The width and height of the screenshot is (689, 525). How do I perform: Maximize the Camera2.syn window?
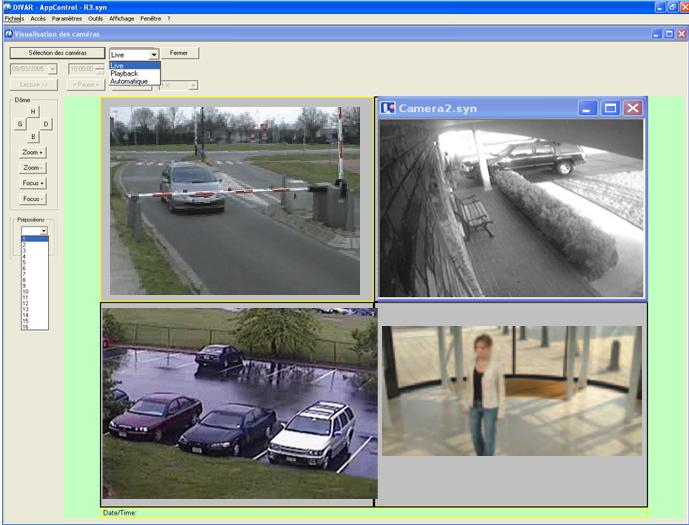point(610,108)
